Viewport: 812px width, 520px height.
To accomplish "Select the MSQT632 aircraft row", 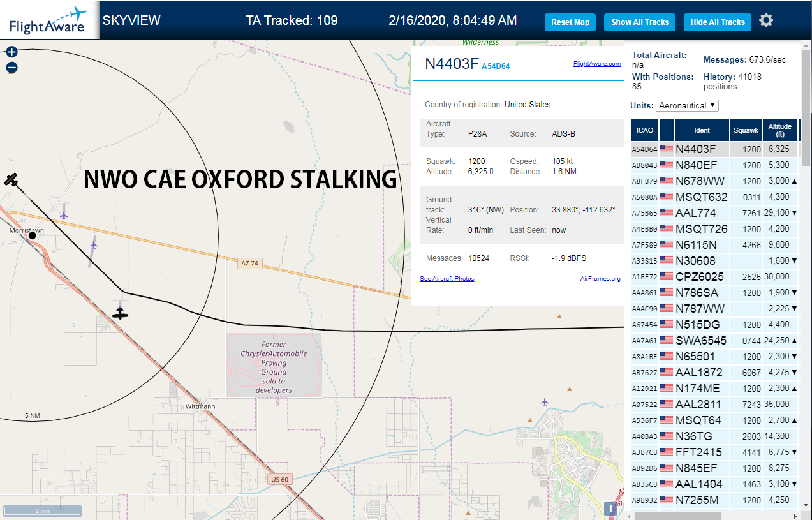I will pos(714,197).
